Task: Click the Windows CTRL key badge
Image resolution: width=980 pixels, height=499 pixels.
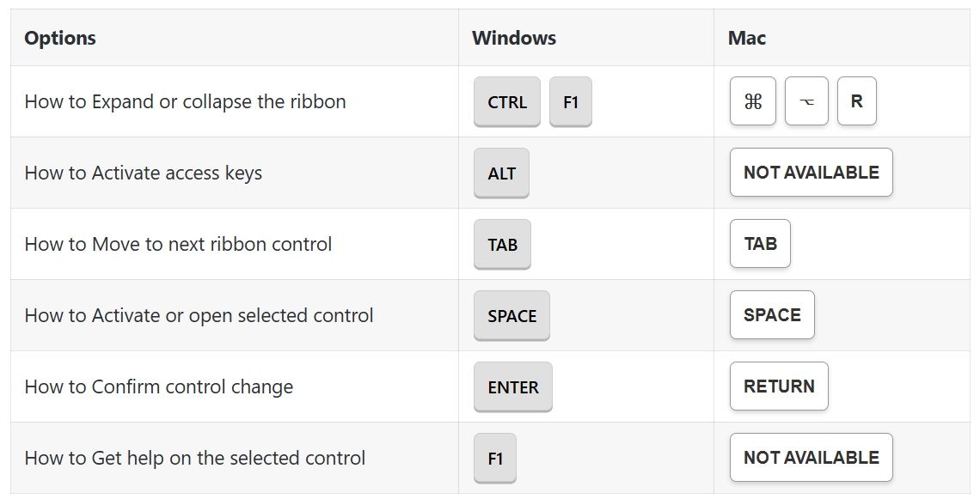Action: tap(507, 101)
